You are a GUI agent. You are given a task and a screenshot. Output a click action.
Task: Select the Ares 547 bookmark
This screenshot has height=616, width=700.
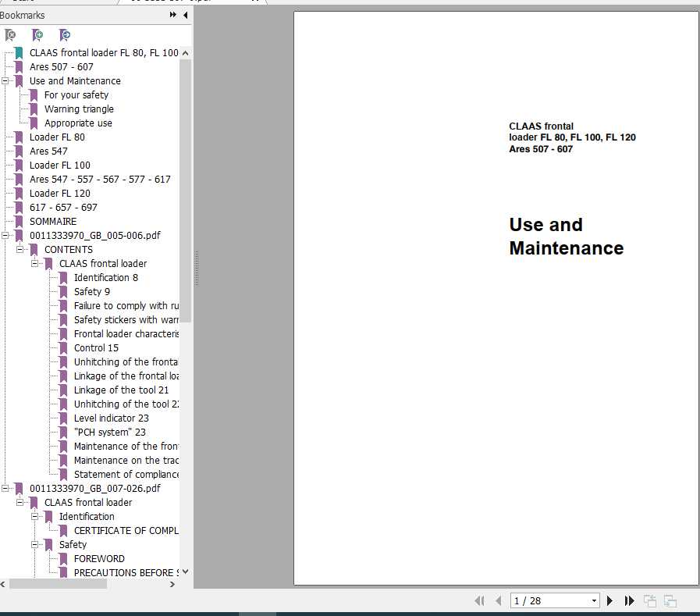point(48,151)
